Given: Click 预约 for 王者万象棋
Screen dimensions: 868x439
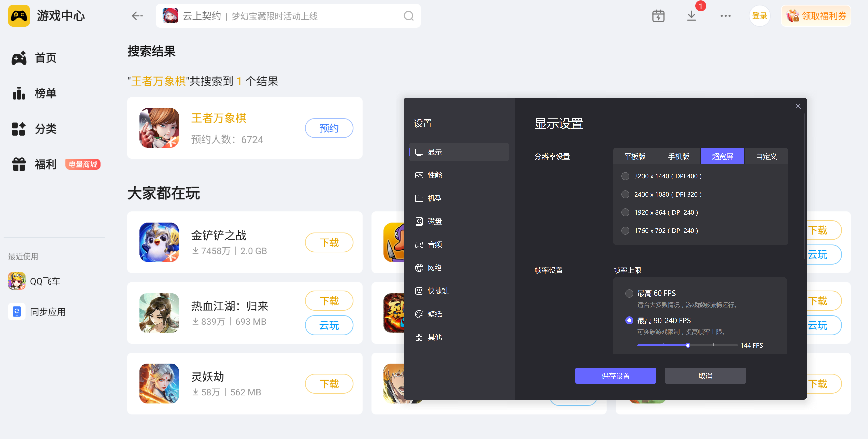Looking at the screenshot, I should click(329, 128).
